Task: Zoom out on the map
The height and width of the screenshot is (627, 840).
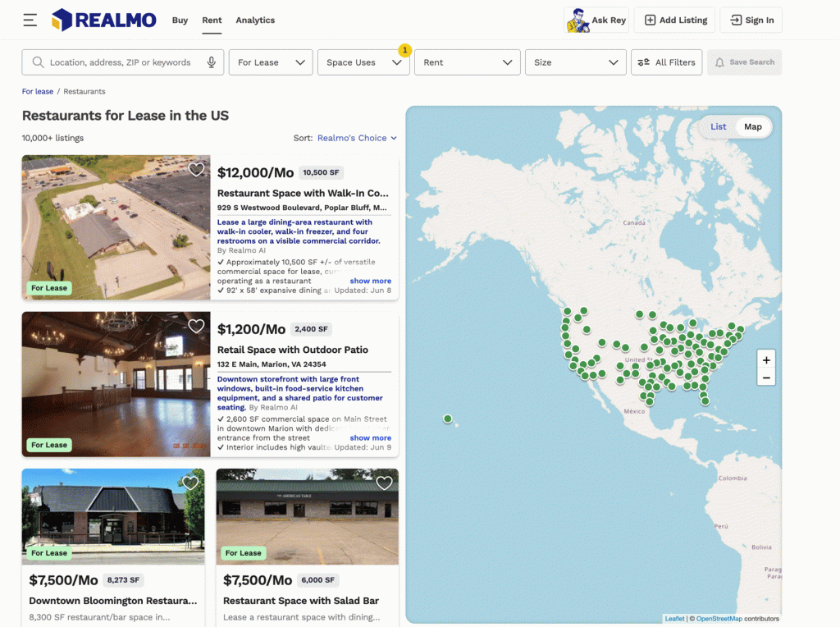Action: click(766, 378)
